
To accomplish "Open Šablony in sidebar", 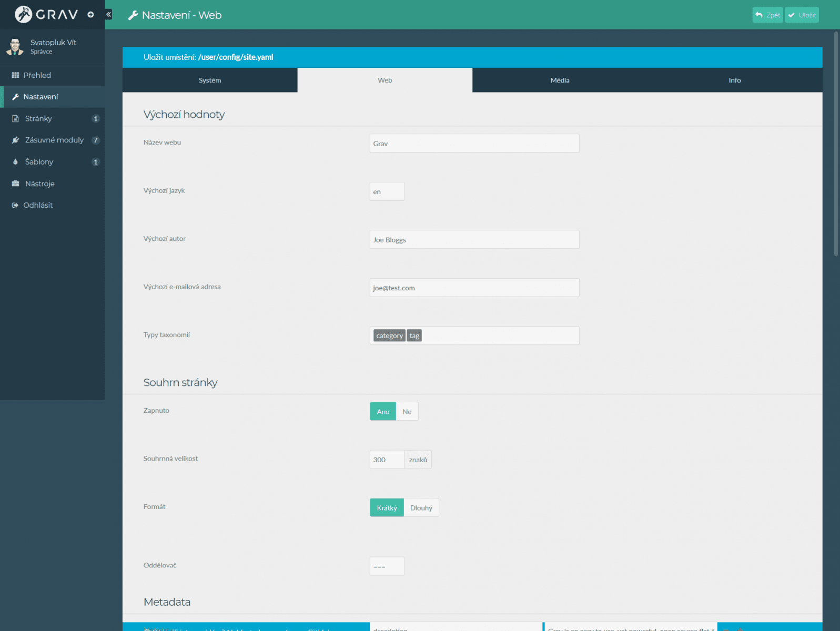I will pyautogui.click(x=53, y=162).
